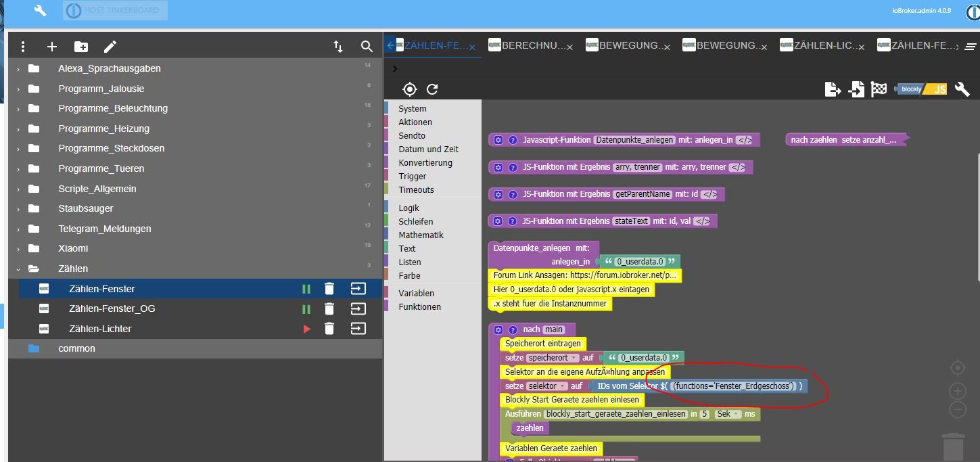This screenshot has width=980, height=462.
Task: Open gear on Javascript-Funktion Datenpunkte_anlegen block
Action: click(498, 140)
